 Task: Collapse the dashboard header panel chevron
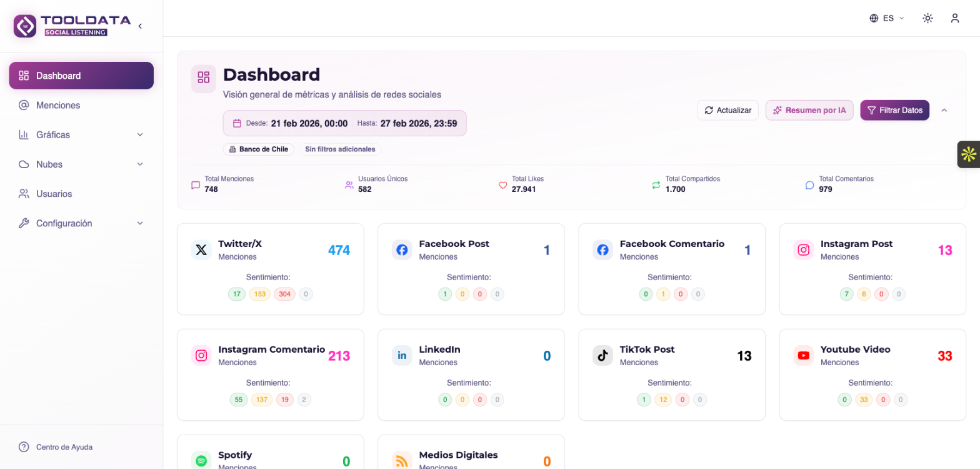point(944,110)
